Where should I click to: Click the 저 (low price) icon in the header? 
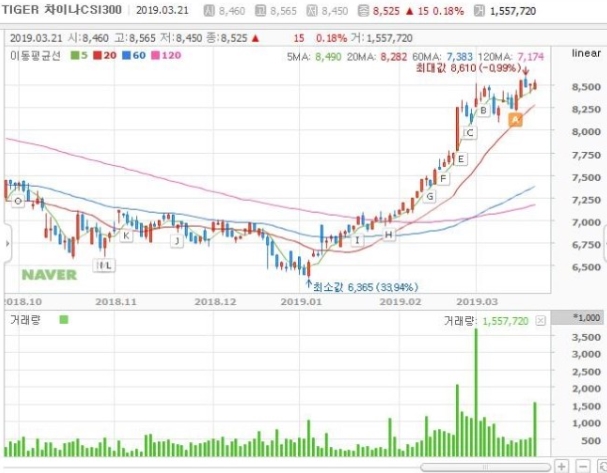coord(312,11)
